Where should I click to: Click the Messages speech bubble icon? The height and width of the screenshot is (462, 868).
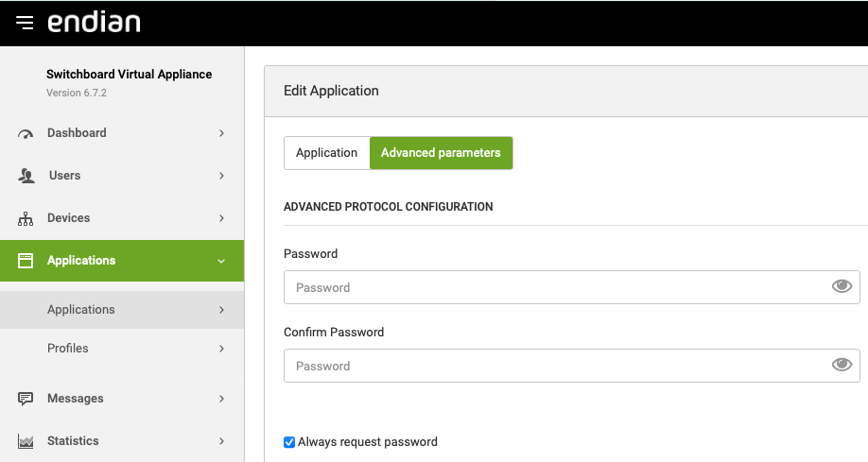[26, 399]
